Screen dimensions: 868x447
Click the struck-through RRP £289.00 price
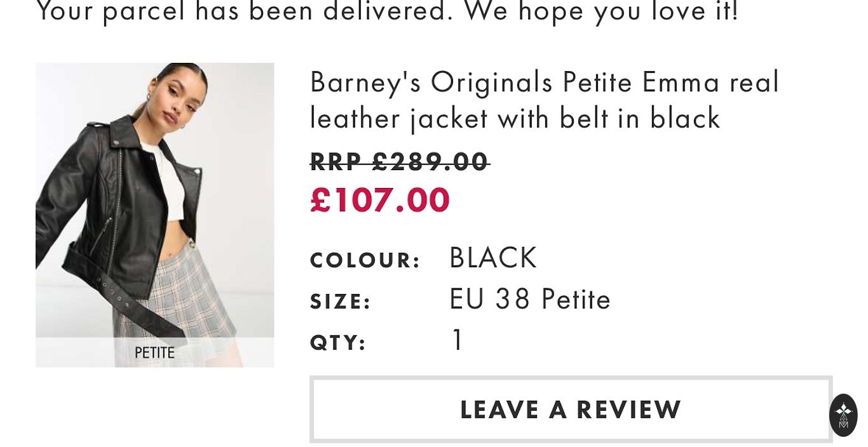tap(400, 161)
